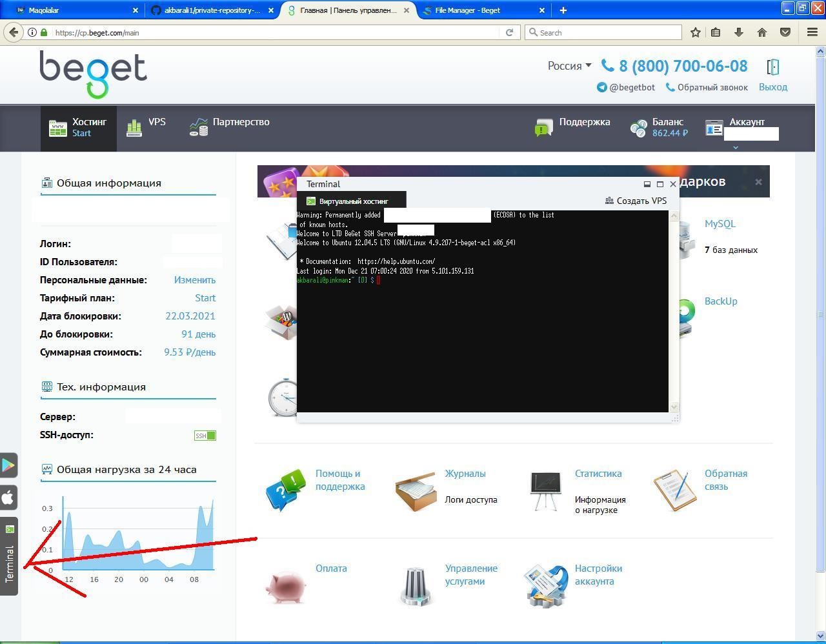Screen dimensions: 826x644
Task: Click the Настройки аккаунта gears icon
Action: (x=546, y=586)
